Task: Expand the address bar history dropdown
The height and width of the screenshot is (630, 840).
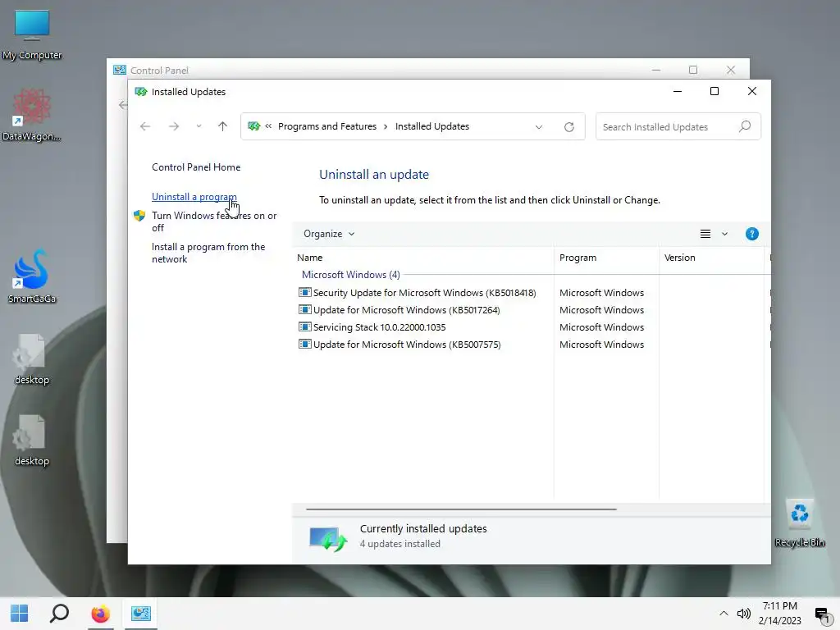Action: point(539,127)
